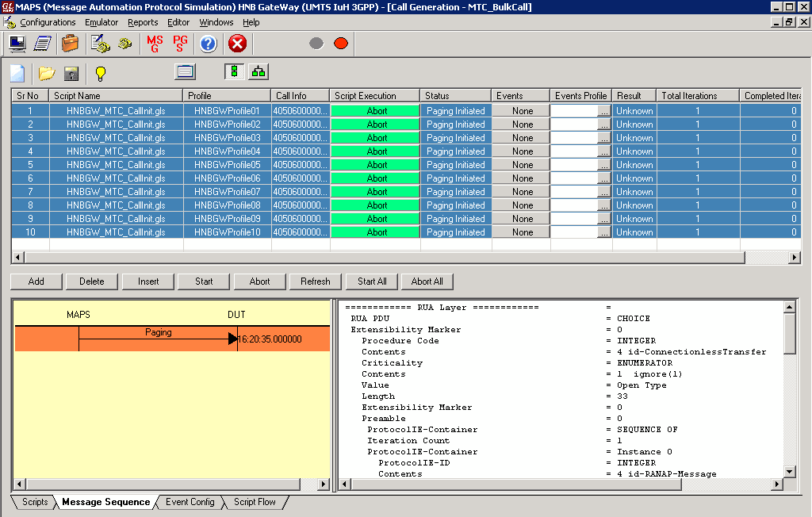
Task: Open Events Profile browse button in row 6
Action: (603, 178)
